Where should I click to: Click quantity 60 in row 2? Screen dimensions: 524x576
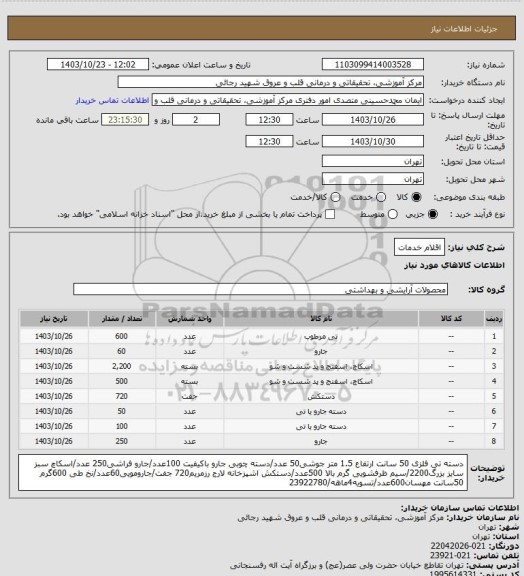(122, 351)
